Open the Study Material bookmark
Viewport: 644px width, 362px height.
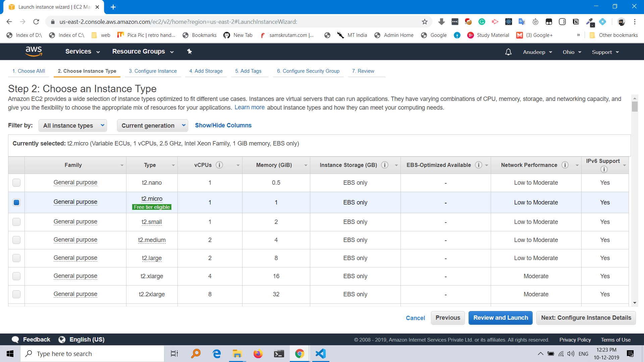pyautogui.click(x=488, y=35)
